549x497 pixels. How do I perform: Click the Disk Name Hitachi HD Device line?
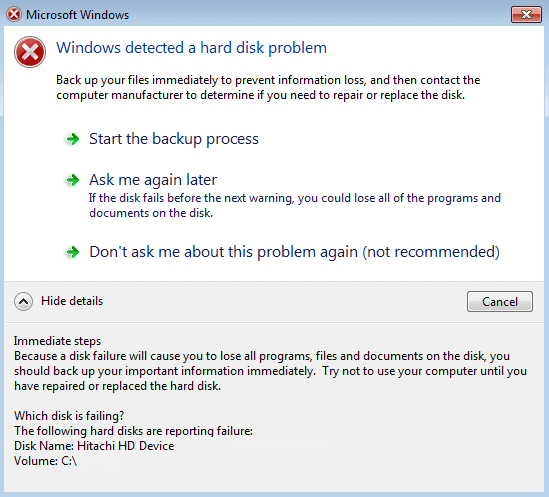pyautogui.click(x=94, y=446)
